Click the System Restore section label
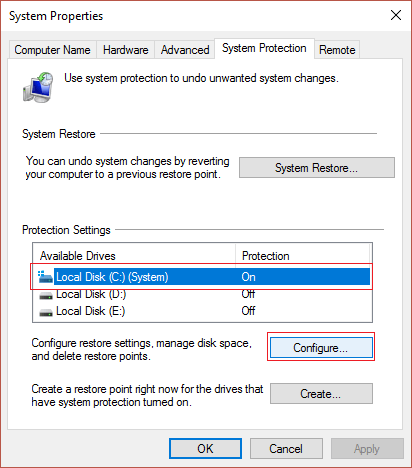 click(59, 134)
